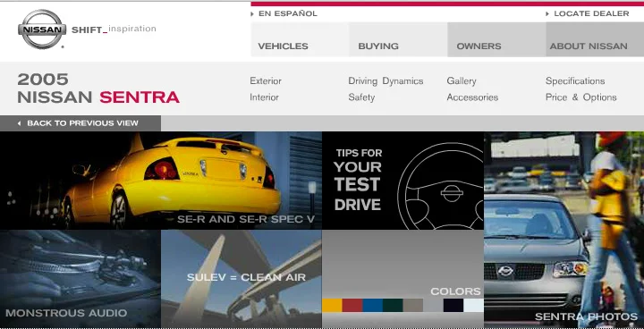The height and width of the screenshot is (329, 644).
Task: Select the white color swatch
Action: click(473, 305)
